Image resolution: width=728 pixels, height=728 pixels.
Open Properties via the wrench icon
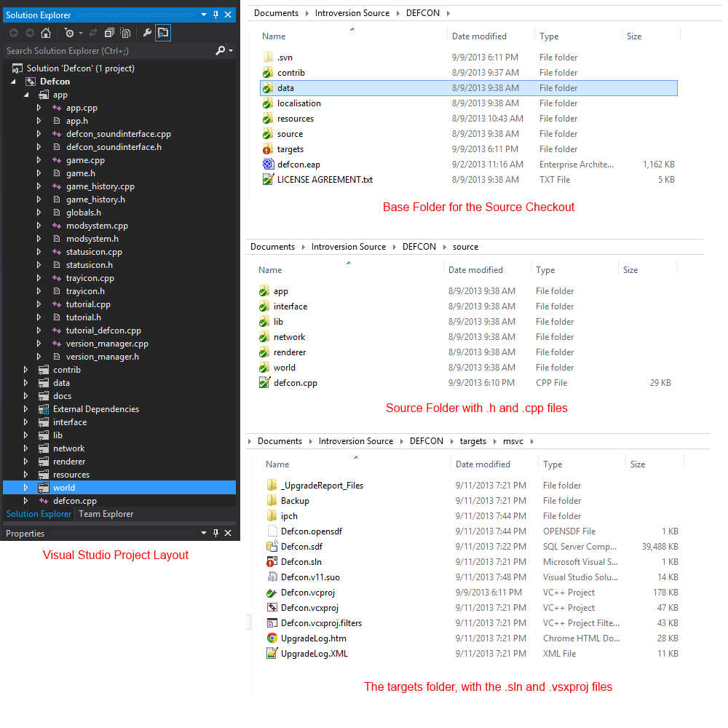[147, 33]
